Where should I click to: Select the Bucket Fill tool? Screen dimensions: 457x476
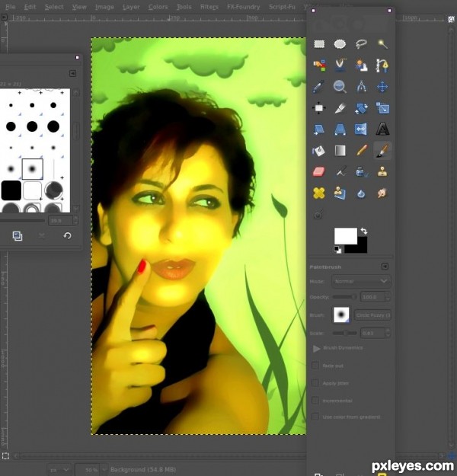pos(319,151)
